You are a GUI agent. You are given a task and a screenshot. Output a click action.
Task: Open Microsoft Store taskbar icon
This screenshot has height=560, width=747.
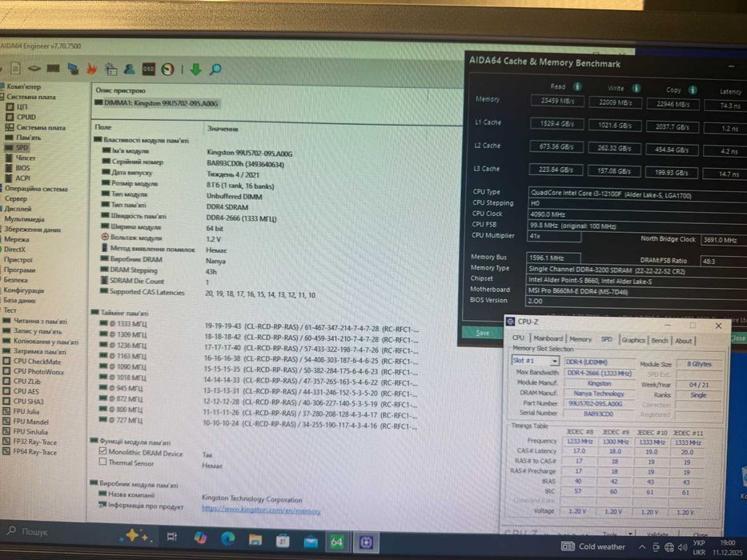tap(283, 541)
